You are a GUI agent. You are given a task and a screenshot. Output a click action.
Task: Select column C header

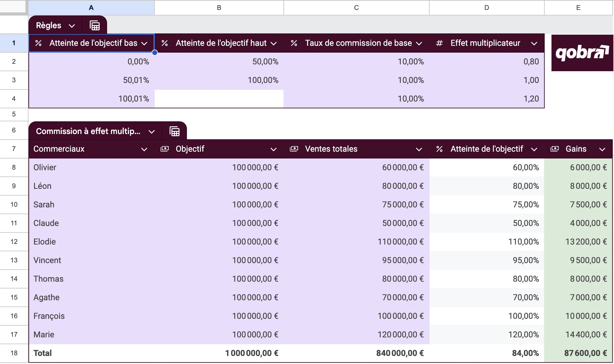(x=357, y=8)
